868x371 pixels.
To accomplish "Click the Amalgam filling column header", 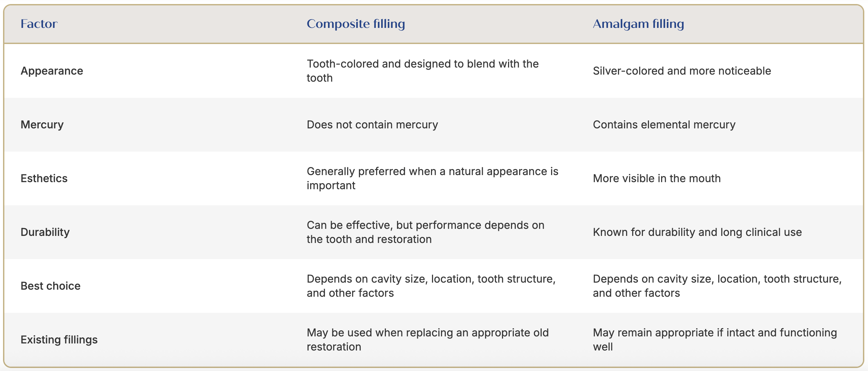I will pyautogui.click(x=638, y=24).
